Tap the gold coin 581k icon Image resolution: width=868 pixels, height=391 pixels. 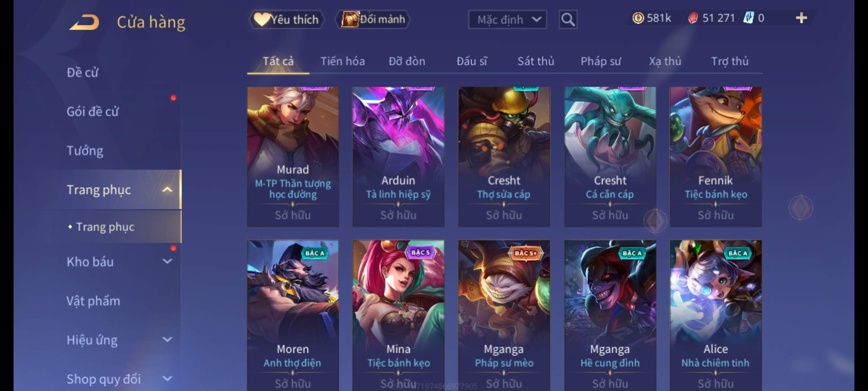tap(638, 18)
